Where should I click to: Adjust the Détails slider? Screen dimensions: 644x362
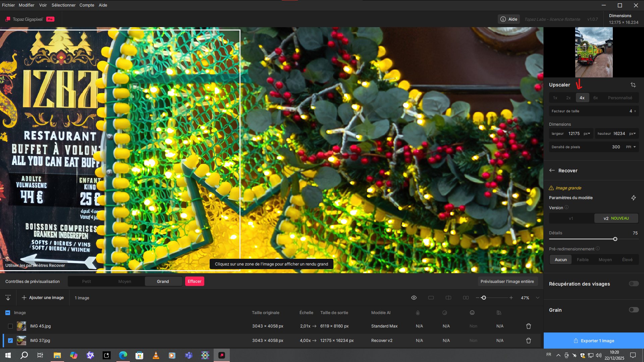pyautogui.click(x=615, y=239)
